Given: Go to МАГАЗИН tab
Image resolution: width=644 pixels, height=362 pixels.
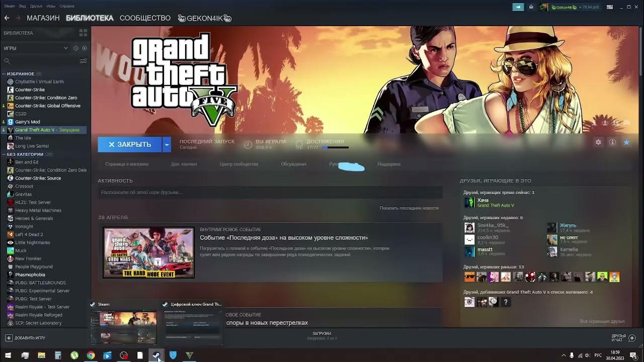Looking at the screenshot, I should pyautogui.click(x=43, y=18).
